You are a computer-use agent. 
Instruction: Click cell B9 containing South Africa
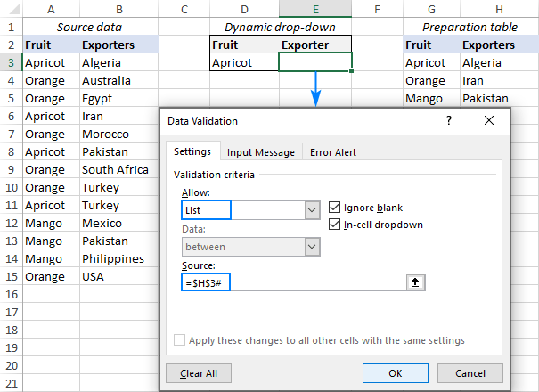[119, 169]
